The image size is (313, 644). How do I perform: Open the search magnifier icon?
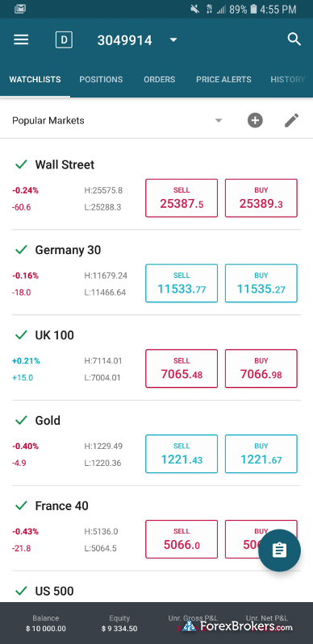(x=294, y=39)
